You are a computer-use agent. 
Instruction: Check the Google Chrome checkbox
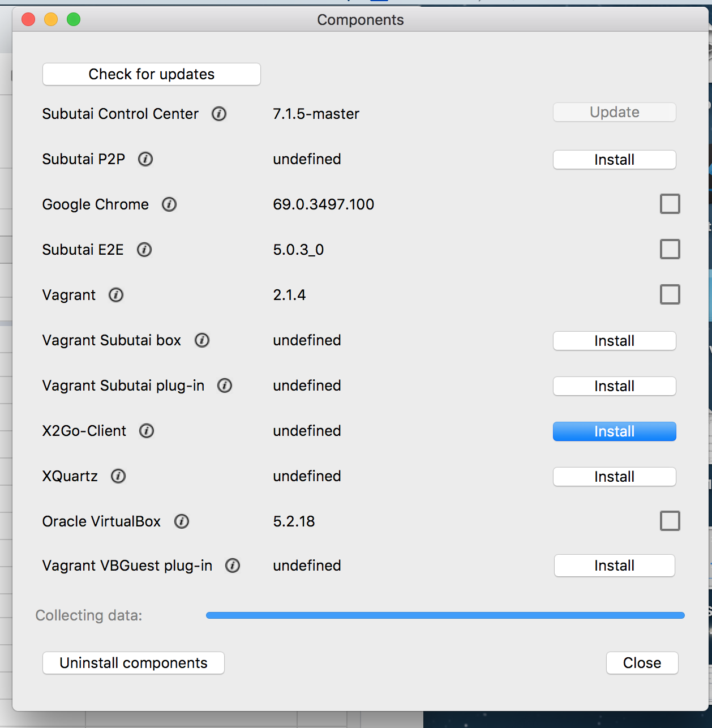670,204
